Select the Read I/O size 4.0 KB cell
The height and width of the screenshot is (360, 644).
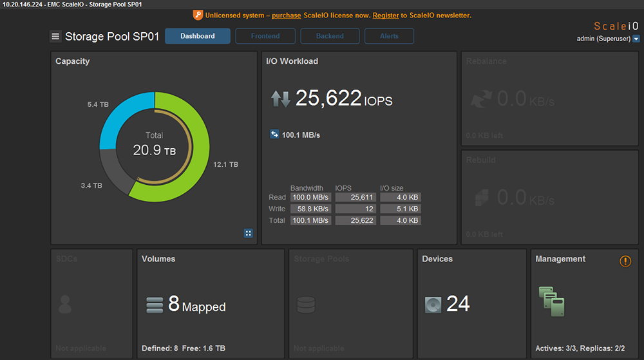(400, 198)
